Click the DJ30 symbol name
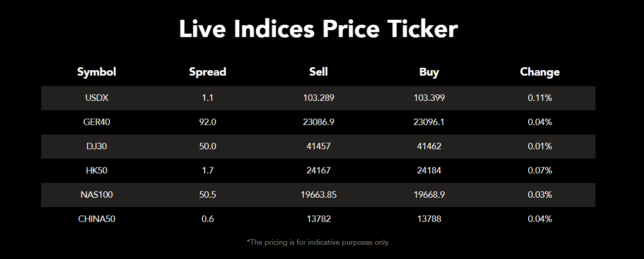Image resolution: width=644 pixels, height=259 pixels. point(96,146)
